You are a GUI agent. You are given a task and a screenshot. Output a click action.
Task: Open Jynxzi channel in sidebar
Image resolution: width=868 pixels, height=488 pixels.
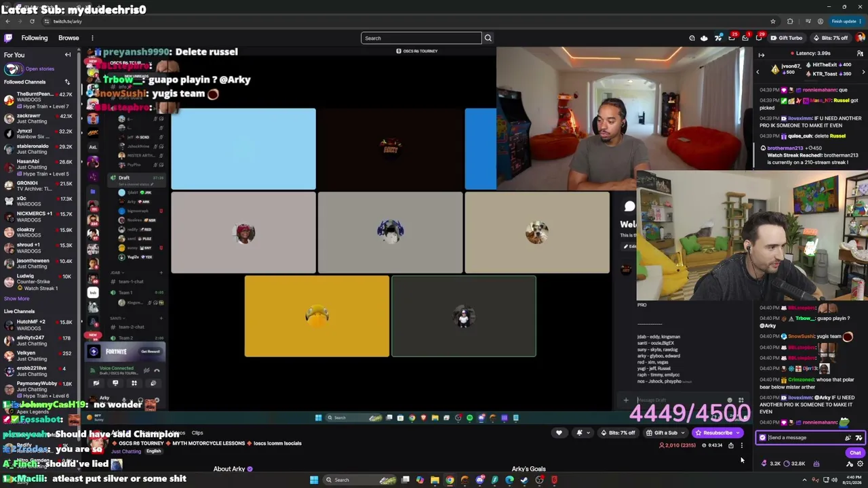38,134
